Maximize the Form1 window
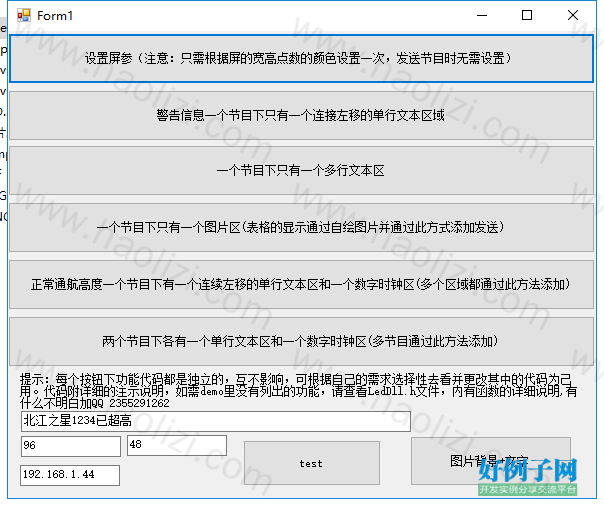This screenshot has height=506, width=604. (527, 15)
